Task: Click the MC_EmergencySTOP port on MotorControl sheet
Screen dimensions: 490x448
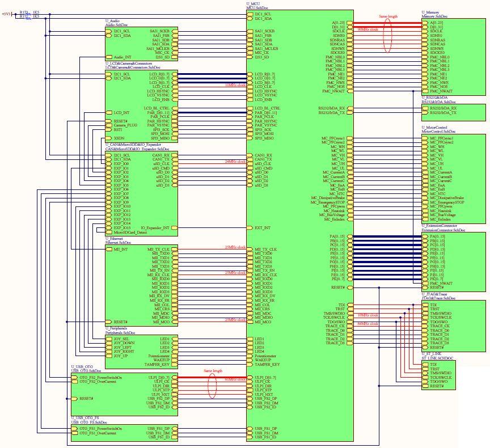Action: coord(447,202)
